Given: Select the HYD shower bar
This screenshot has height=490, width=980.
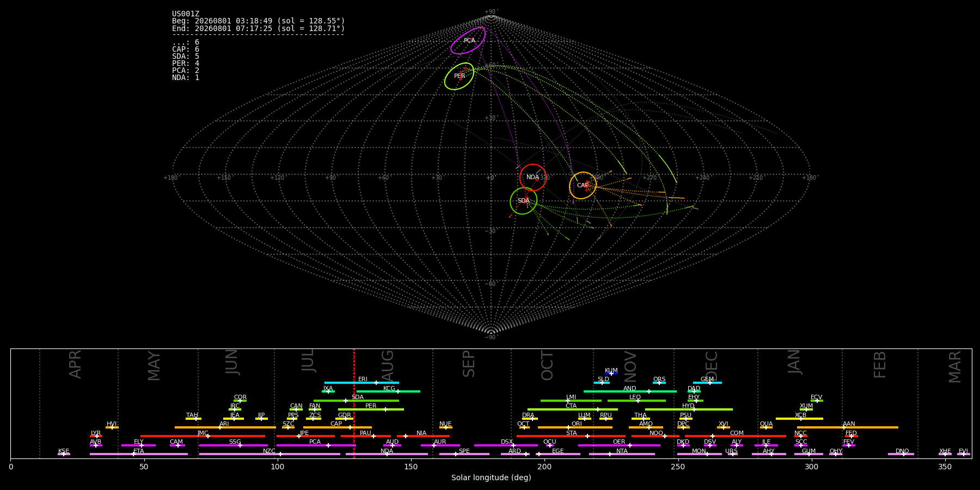Looking at the screenshot, I should (689, 409).
